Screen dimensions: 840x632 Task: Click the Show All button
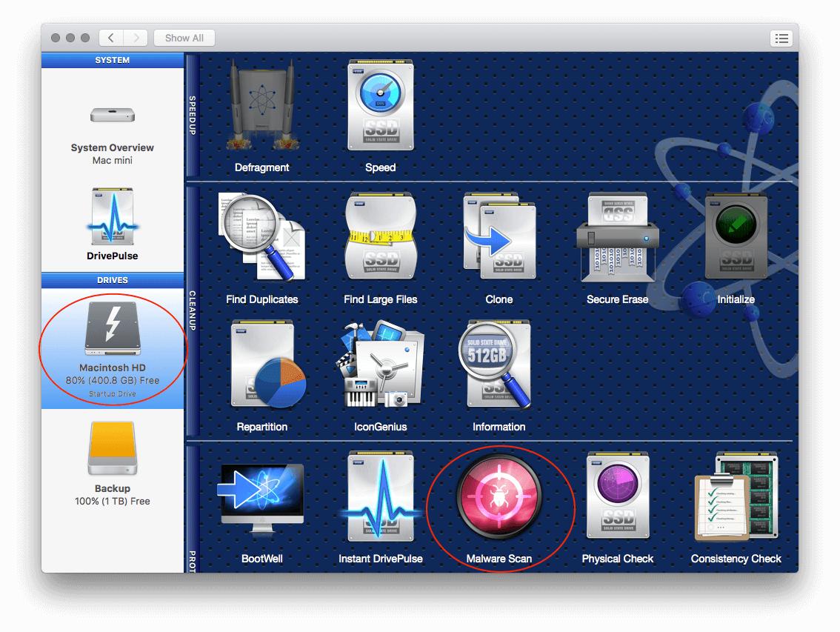(184, 38)
